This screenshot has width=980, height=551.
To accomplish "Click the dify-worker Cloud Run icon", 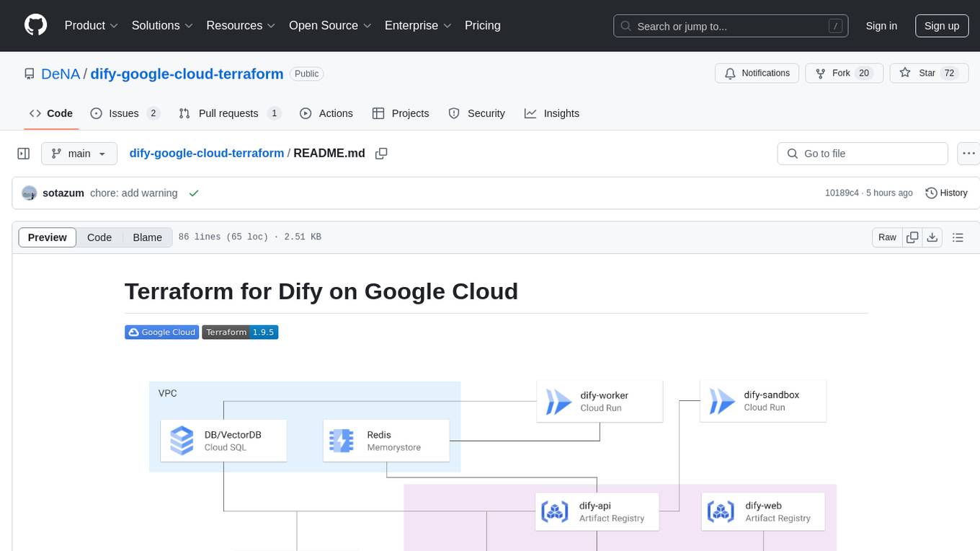I will [x=558, y=402].
